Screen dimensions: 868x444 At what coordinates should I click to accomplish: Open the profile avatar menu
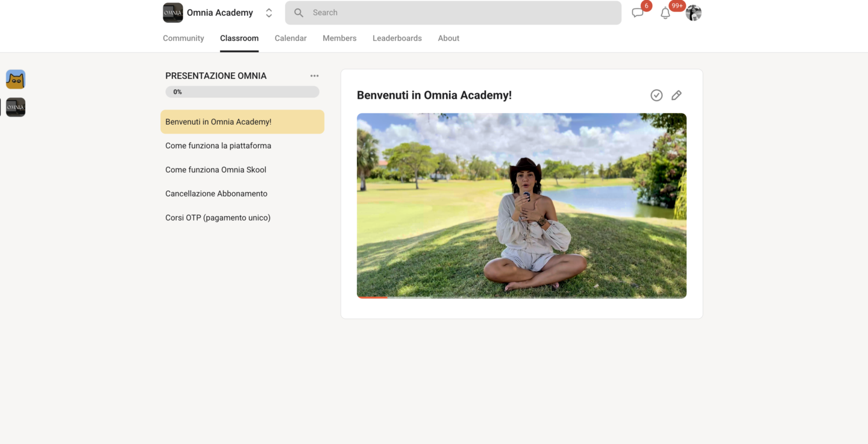(694, 13)
